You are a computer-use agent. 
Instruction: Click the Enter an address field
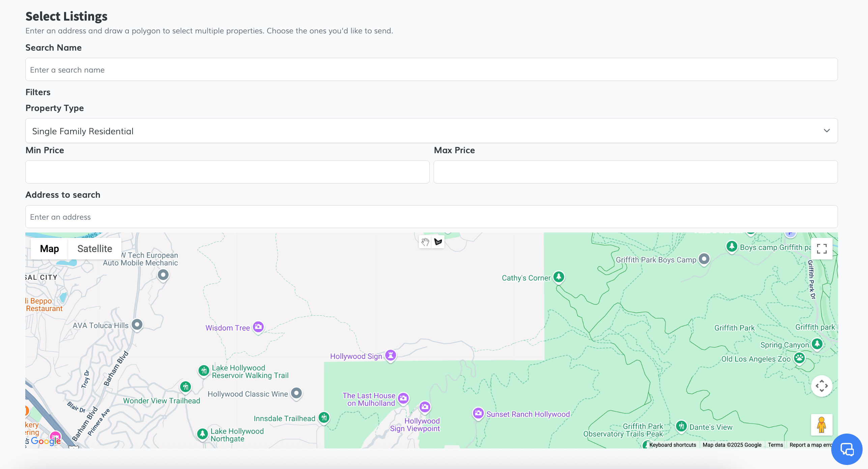[x=431, y=217]
